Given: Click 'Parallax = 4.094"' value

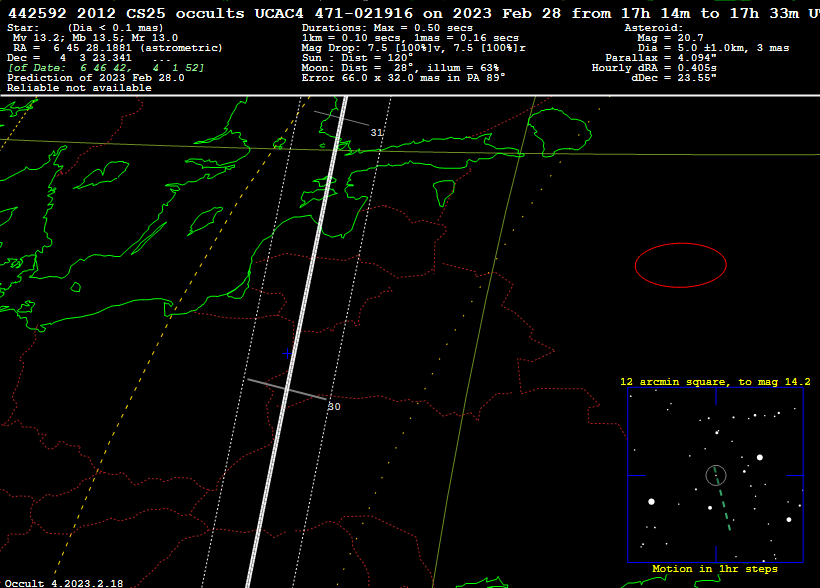Looking at the screenshot, I should click(660, 58).
